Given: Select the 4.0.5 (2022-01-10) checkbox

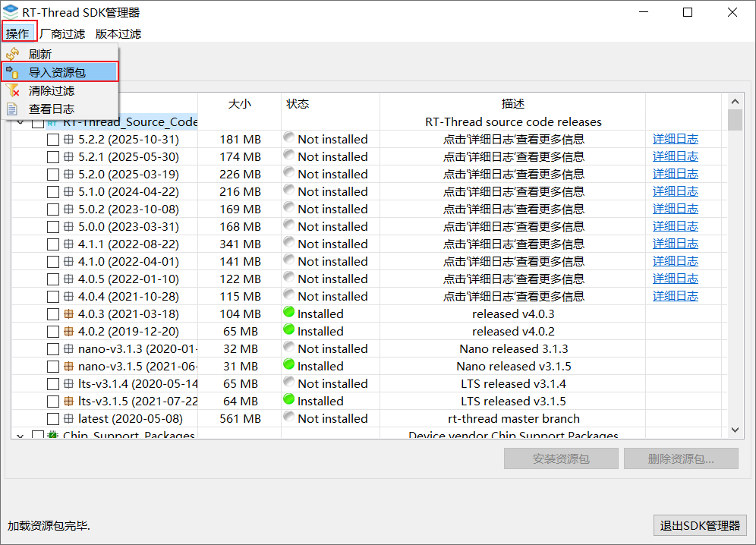Looking at the screenshot, I should tap(53, 279).
